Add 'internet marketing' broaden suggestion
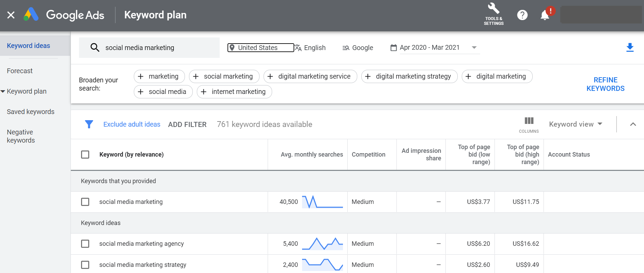644x273 pixels. pos(234,92)
